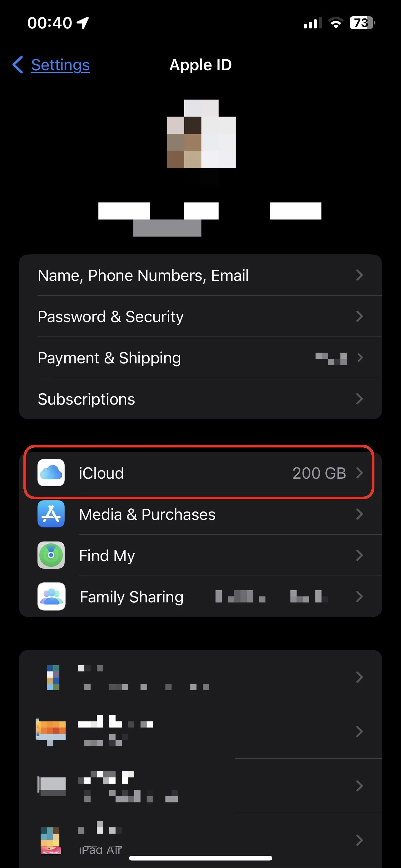
Task: Tap the iPad Air device thumbnail
Action: tap(51, 841)
